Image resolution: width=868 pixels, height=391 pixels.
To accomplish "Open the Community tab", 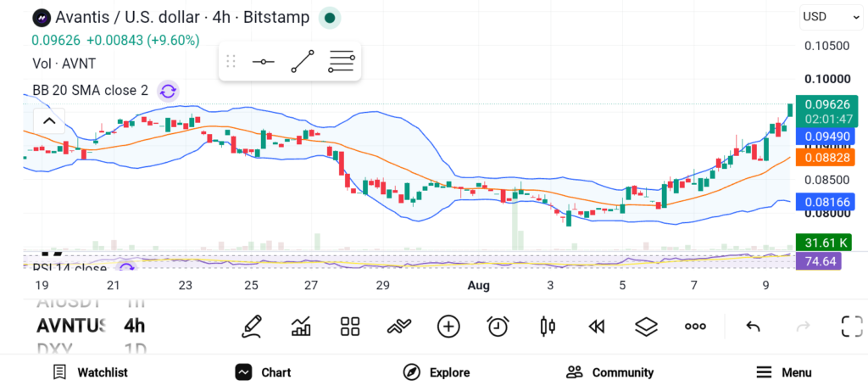I will tap(609, 372).
